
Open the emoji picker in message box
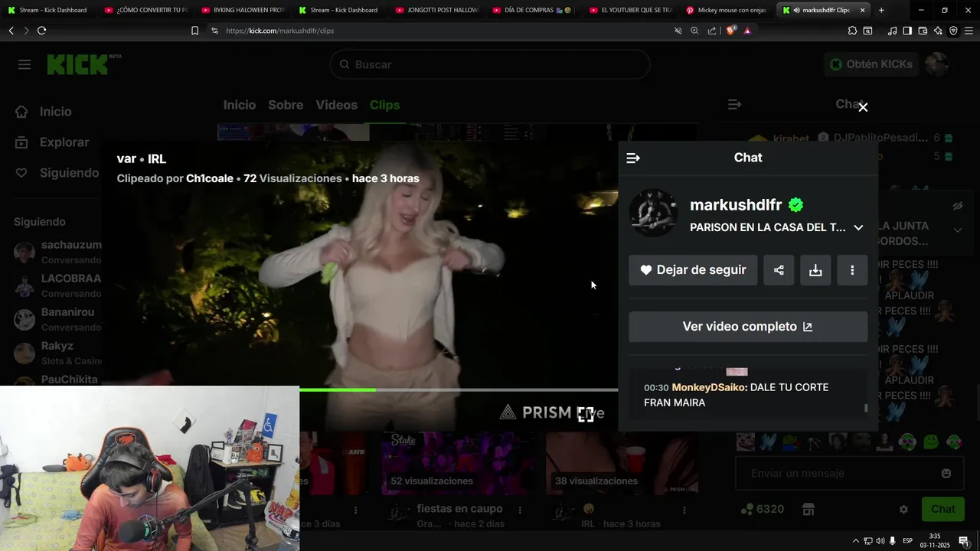click(x=946, y=474)
